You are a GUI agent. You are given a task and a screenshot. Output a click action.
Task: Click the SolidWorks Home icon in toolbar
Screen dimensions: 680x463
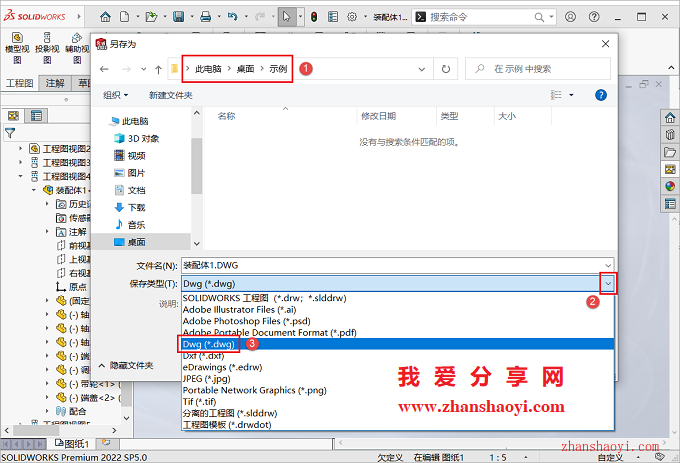pyautogui.click(x=105, y=17)
